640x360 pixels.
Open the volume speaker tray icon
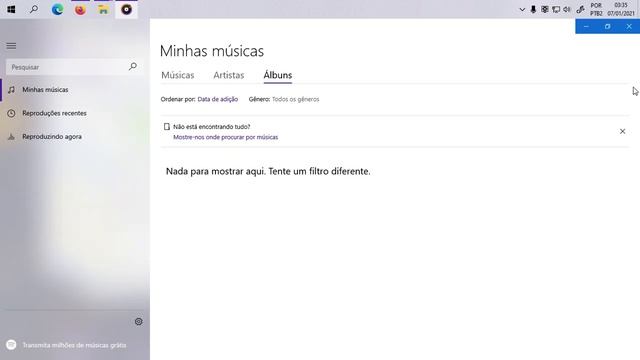[x=567, y=9]
